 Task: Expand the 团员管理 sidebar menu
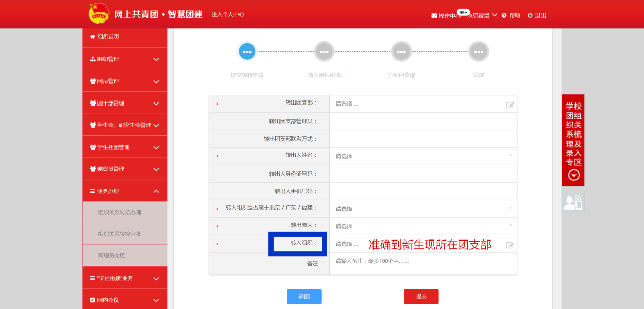click(x=125, y=81)
